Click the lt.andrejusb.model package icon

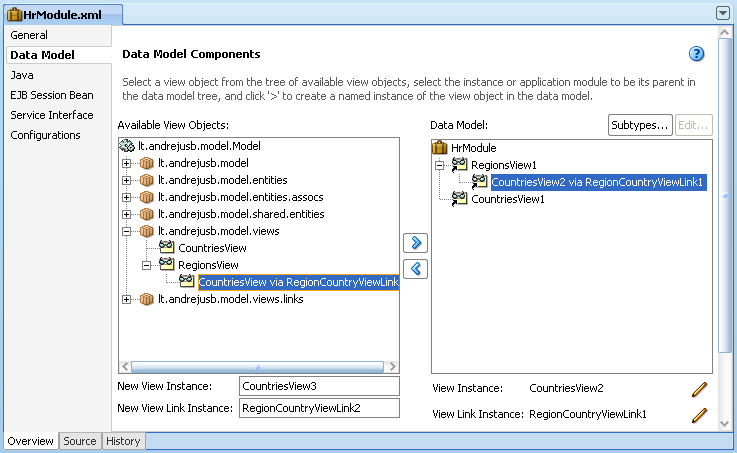[x=147, y=163]
